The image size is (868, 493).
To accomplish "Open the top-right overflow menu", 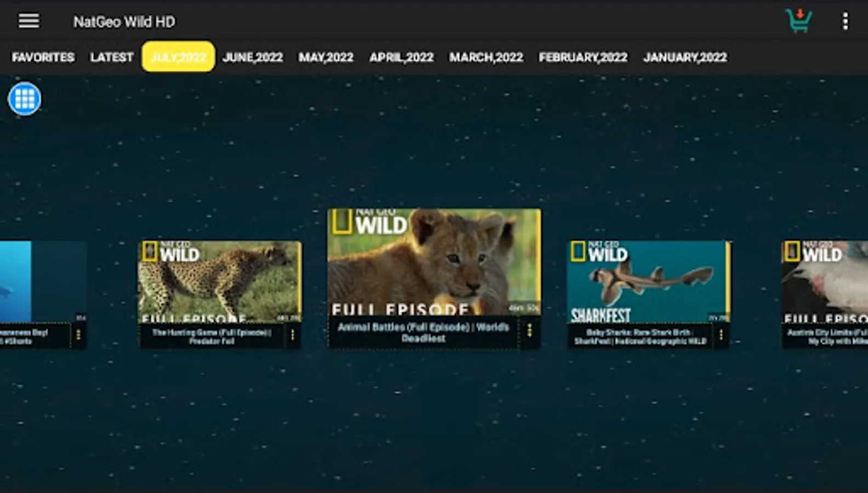I will point(846,21).
